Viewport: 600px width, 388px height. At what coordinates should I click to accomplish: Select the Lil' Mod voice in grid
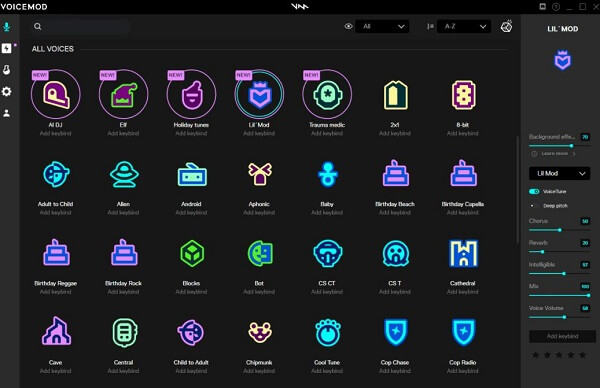(259, 94)
